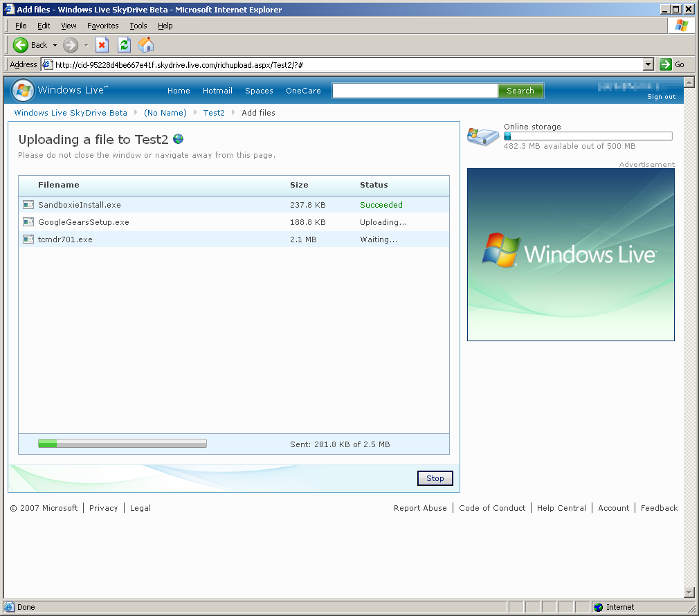The height and width of the screenshot is (616, 699).
Task: Click the file icon for tcmdr701.exe
Action: point(28,239)
